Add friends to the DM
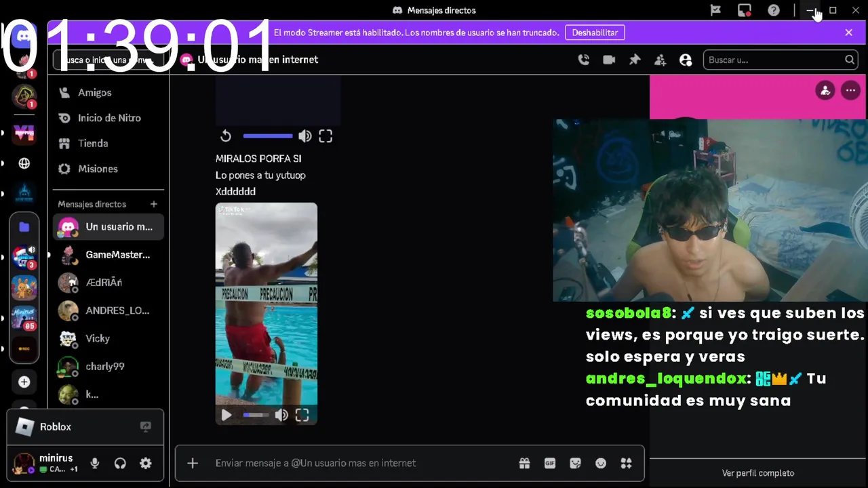868x488 pixels. point(660,60)
